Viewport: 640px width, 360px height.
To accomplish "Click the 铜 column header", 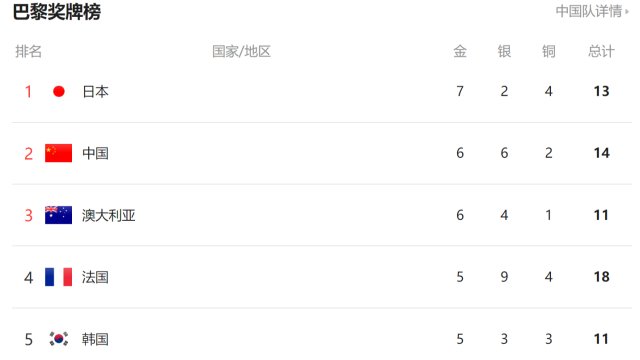I will coord(549,51).
